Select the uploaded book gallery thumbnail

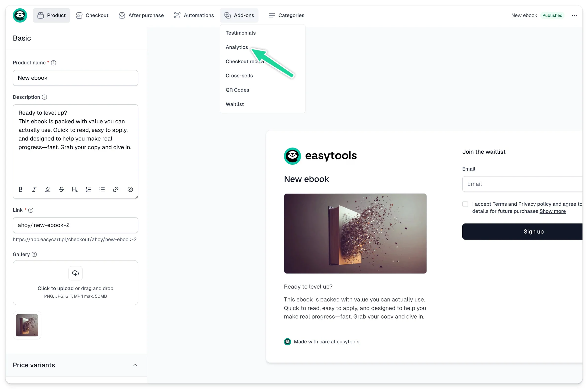27,325
